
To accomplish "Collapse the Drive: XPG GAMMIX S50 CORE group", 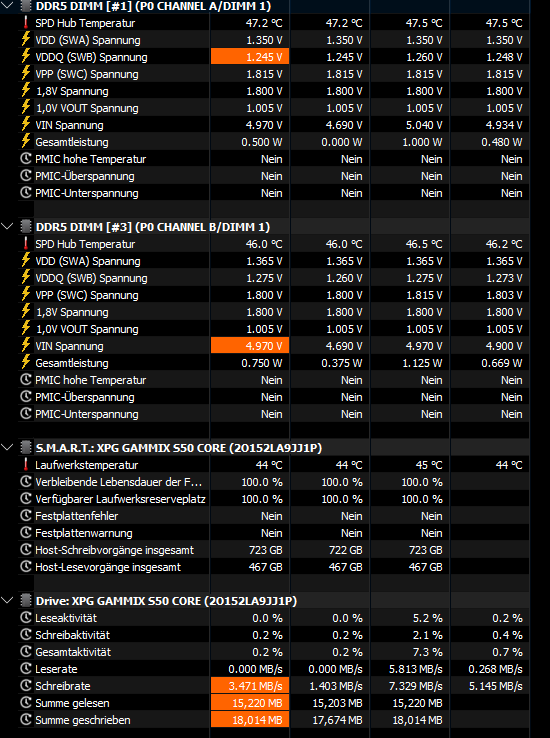I will click(x=7, y=601).
